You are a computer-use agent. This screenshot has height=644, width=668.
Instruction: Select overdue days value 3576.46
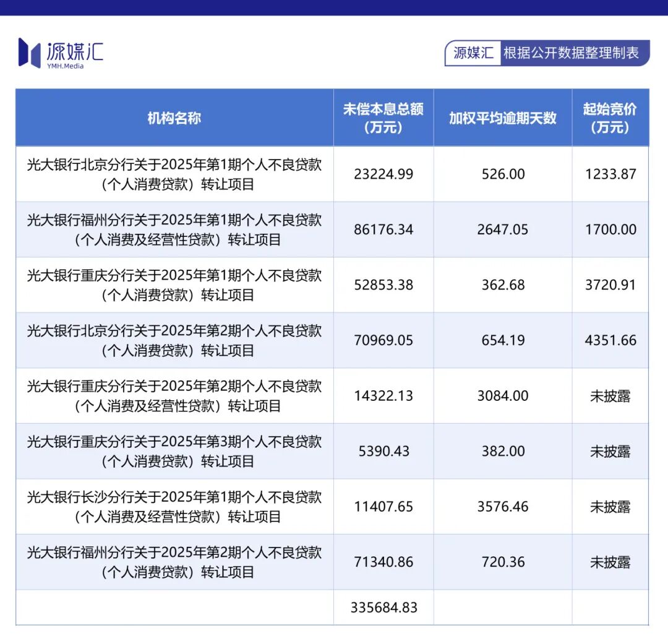pos(503,506)
